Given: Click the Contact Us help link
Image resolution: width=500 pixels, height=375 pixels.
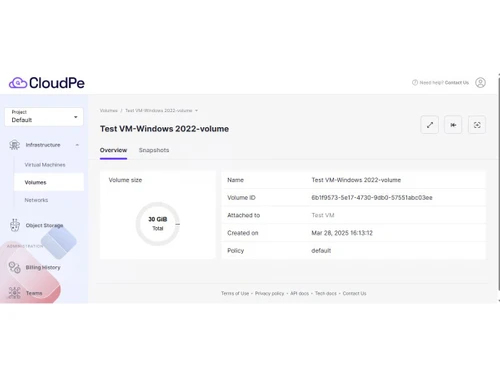Looking at the screenshot, I should pos(457,82).
